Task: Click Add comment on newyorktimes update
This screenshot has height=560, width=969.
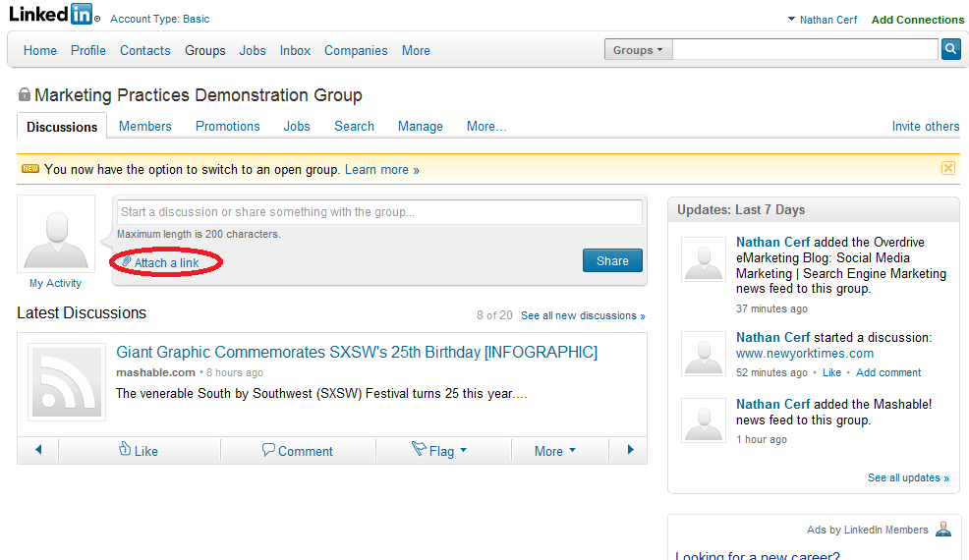Action: point(888,372)
